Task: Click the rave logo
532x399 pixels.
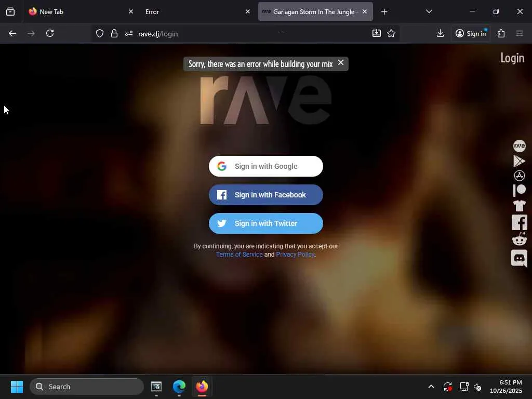Action: tap(265, 100)
